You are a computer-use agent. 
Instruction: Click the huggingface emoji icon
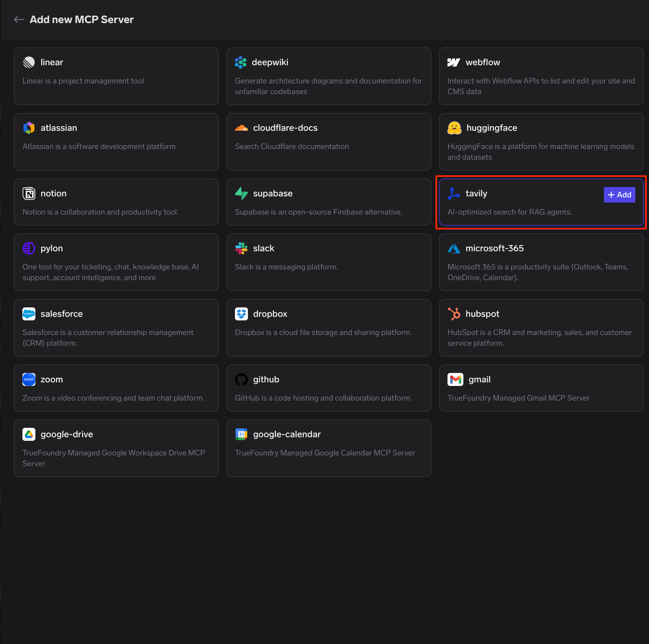pyautogui.click(x=454, y=128)
